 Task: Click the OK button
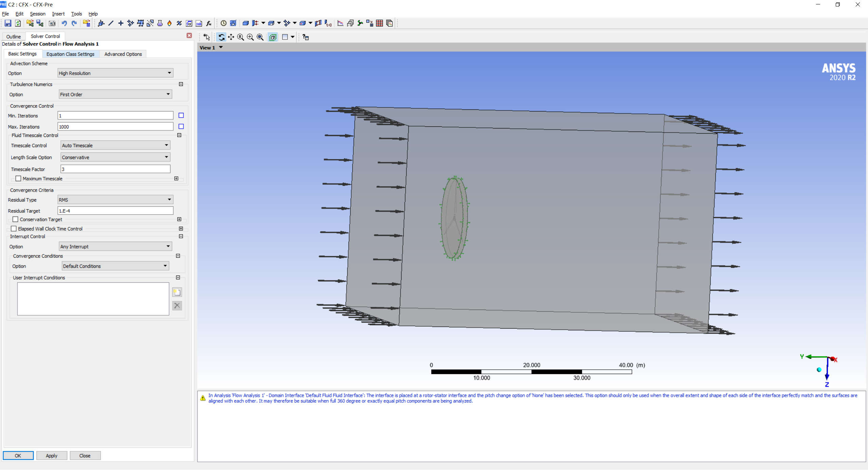pyautogui.click(x=18, y=455)
